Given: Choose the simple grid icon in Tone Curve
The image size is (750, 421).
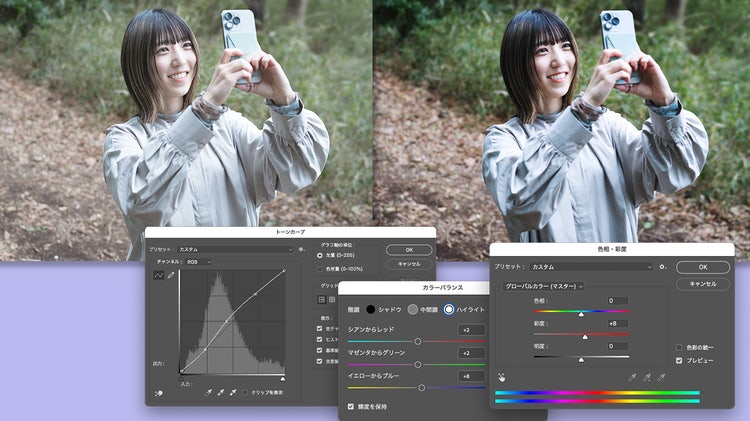Looking at the screenshot, I should 321,299.
